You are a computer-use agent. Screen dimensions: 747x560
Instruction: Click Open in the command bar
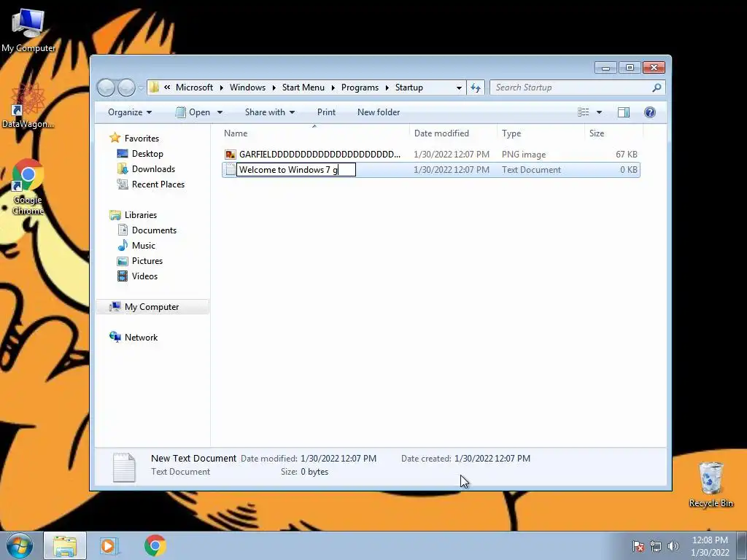193,112
